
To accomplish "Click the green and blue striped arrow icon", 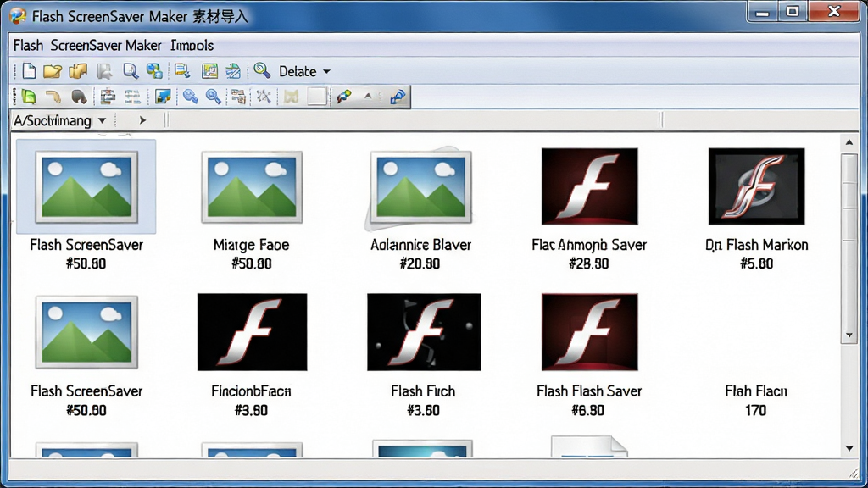I will pyautogui.click(x=233, y=71).
